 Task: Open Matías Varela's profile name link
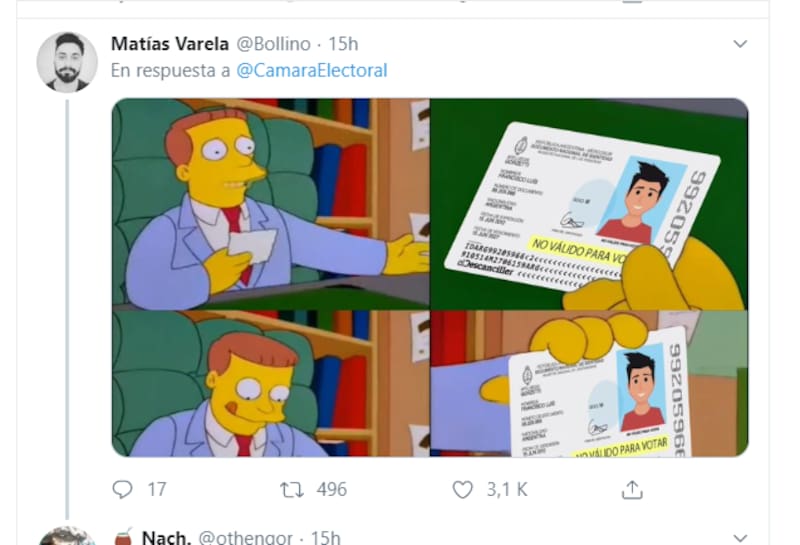(170, 44)
